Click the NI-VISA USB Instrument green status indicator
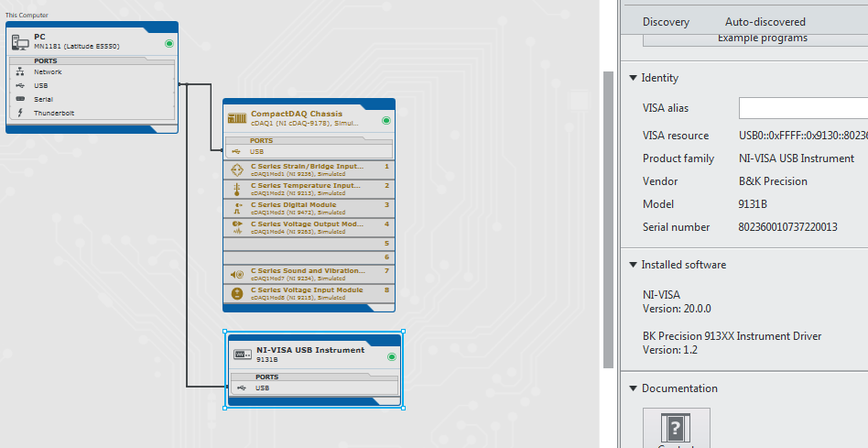This screenshot has width=868, height=448. click(x=392, y=357)
